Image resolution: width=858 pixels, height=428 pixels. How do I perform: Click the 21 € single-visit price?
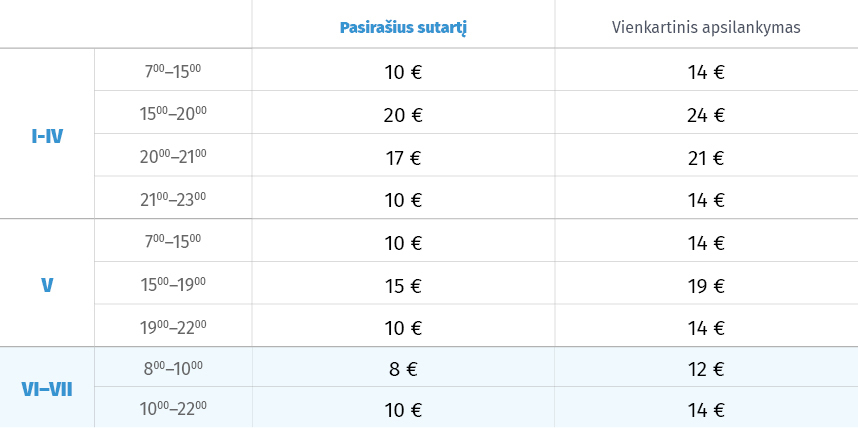click(706, 158)
